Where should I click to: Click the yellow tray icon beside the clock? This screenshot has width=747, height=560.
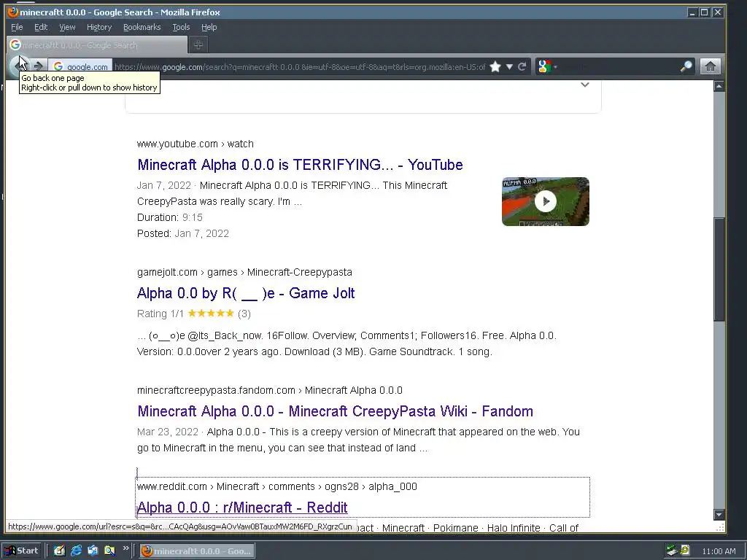point(685,550)
